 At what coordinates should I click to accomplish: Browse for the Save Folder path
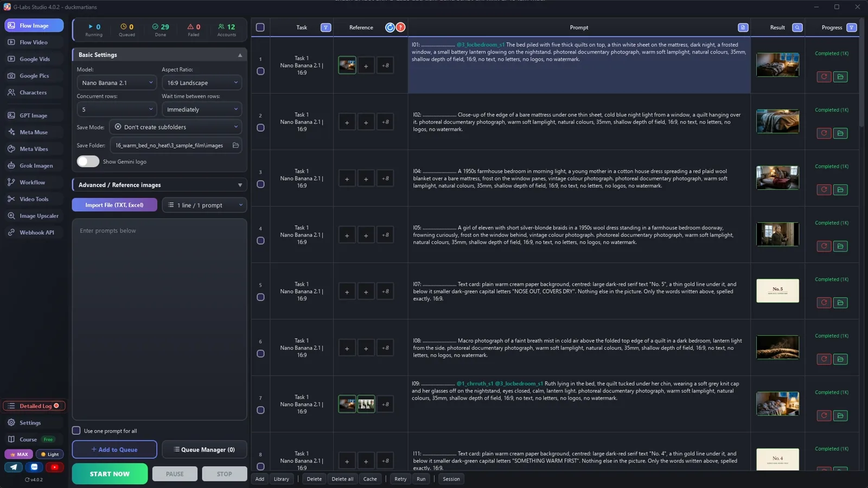pos(235,145)
